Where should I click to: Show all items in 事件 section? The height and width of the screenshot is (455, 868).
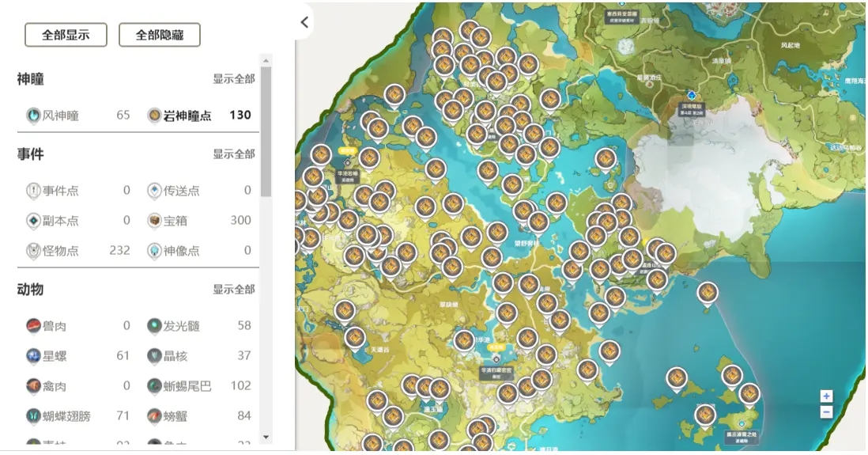pos(233,154)
